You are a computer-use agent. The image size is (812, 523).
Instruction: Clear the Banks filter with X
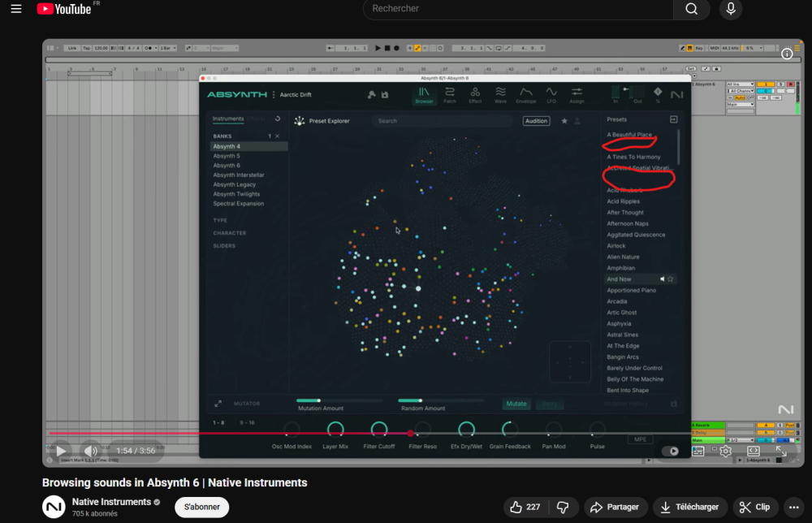click(277, 136)
